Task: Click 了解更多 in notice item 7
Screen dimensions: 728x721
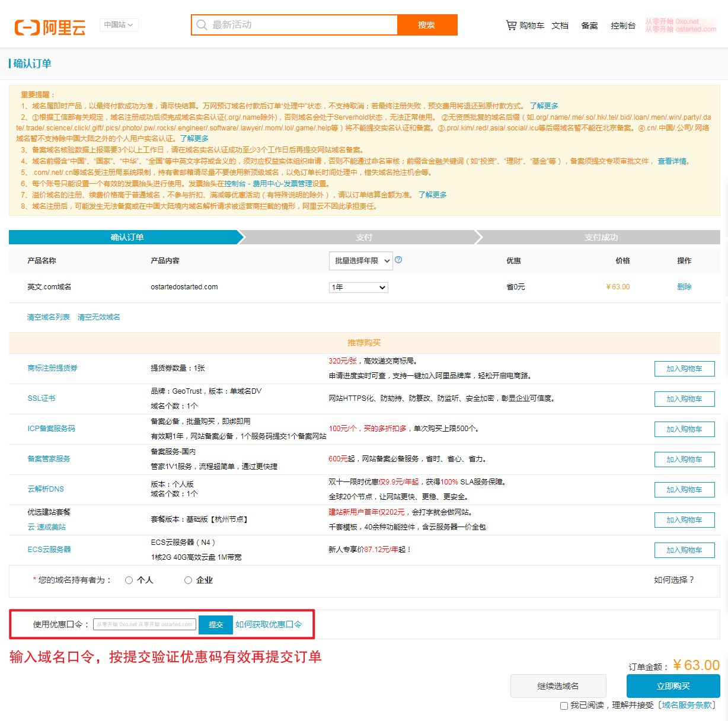Action: (433, 195)
